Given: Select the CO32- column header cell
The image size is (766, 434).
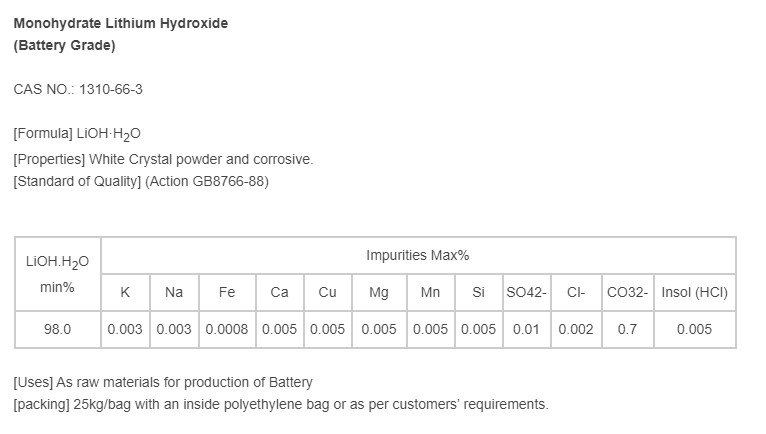Looking at the screenshot, I should pyautogui.click(x=628, y=293).
